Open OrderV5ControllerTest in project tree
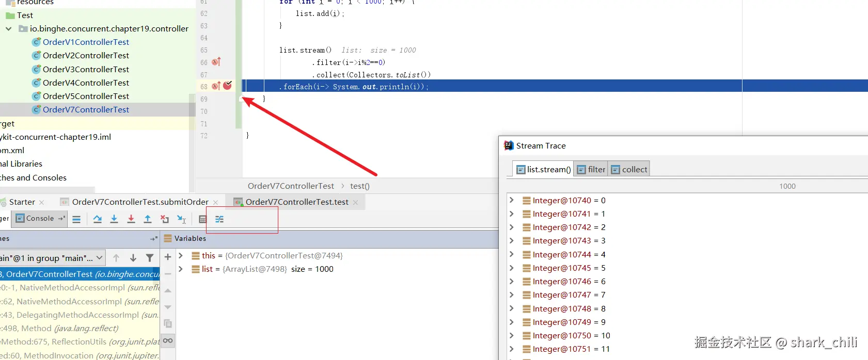The image size is (868, 360). pos(86,96)
